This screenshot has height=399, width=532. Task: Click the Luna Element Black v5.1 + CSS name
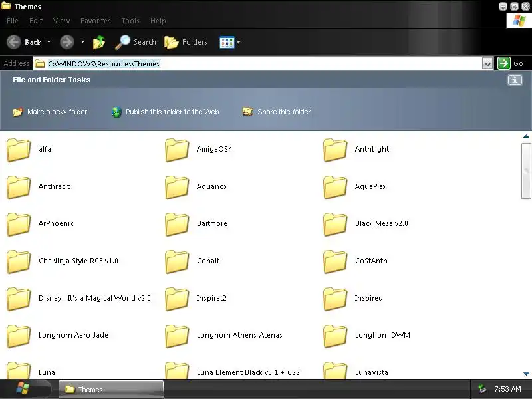248,372
